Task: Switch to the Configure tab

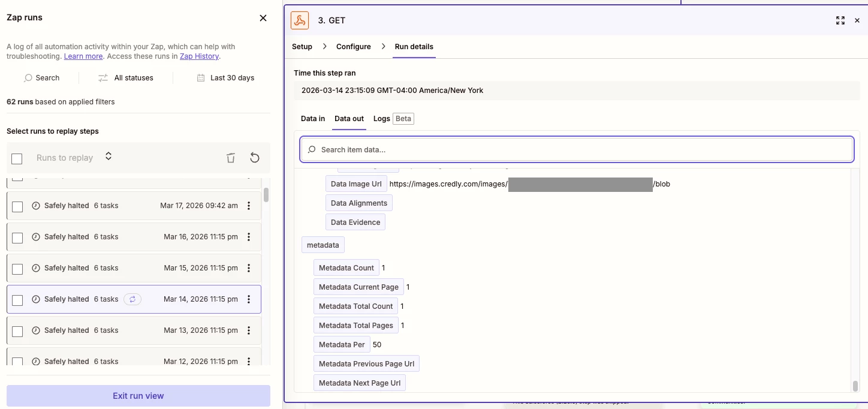Action: pos(354,47)
